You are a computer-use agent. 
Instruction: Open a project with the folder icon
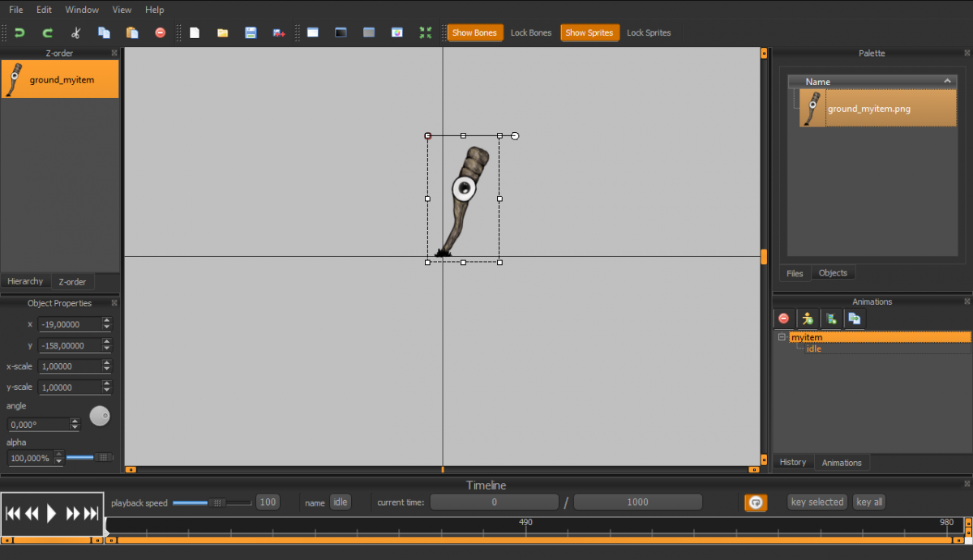[222, 33]
